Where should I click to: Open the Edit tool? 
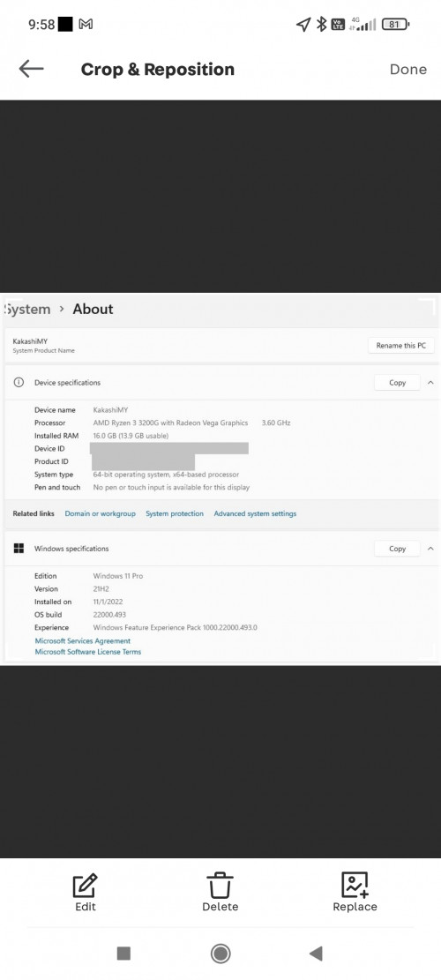[x=86, y=893]
